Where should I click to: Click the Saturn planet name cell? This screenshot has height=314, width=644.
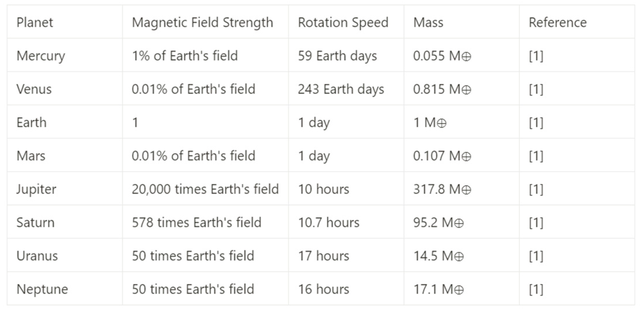pyautogui.click(x=35, y=223)
